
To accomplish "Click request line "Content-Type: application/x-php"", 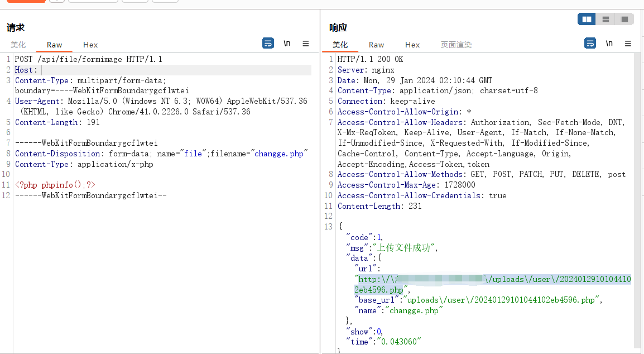I will [84, 165].
